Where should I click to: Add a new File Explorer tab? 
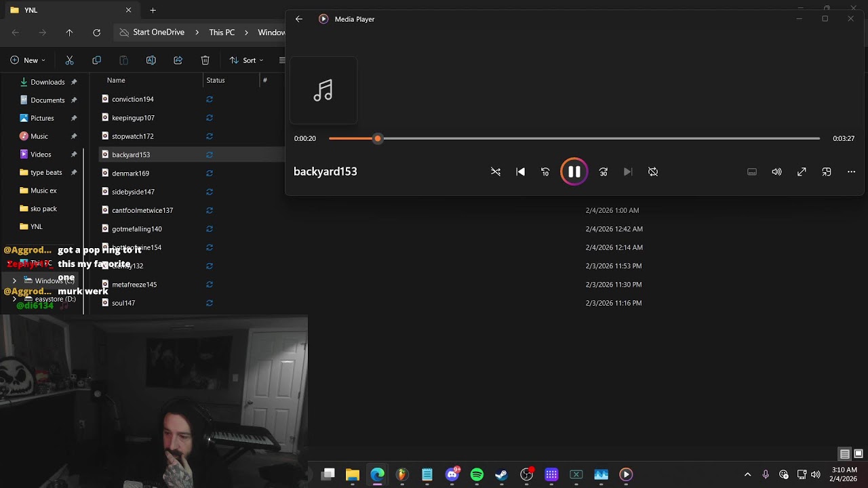(x=153, y=10)
